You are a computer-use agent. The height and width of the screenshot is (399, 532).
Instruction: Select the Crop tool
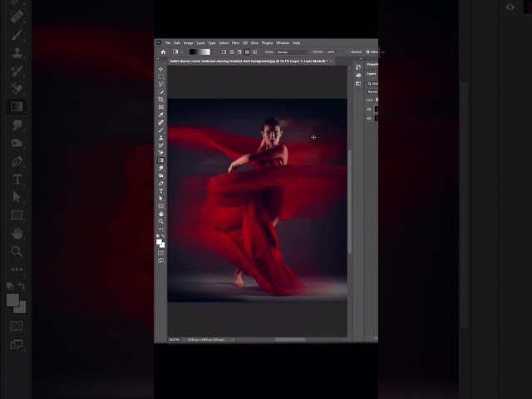(x=160, y=100)
